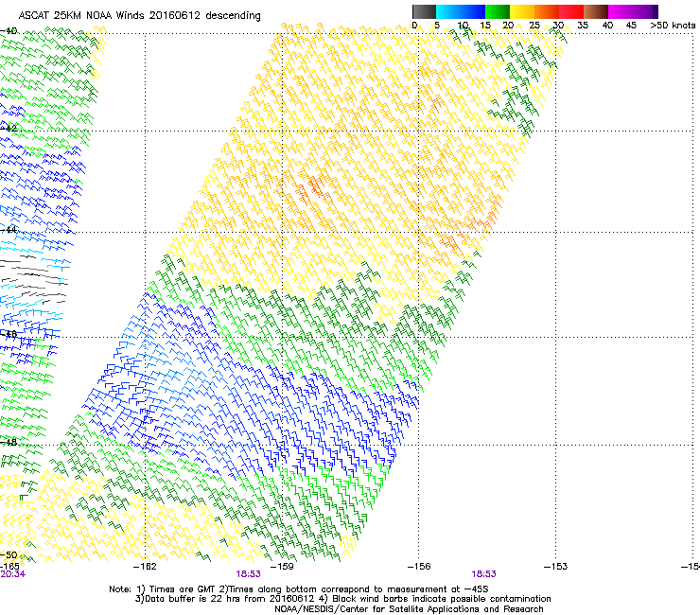Click the "0" legend scale number
Image resolution: width=700 pixels, height=615 pixels.
click(414, 26)
